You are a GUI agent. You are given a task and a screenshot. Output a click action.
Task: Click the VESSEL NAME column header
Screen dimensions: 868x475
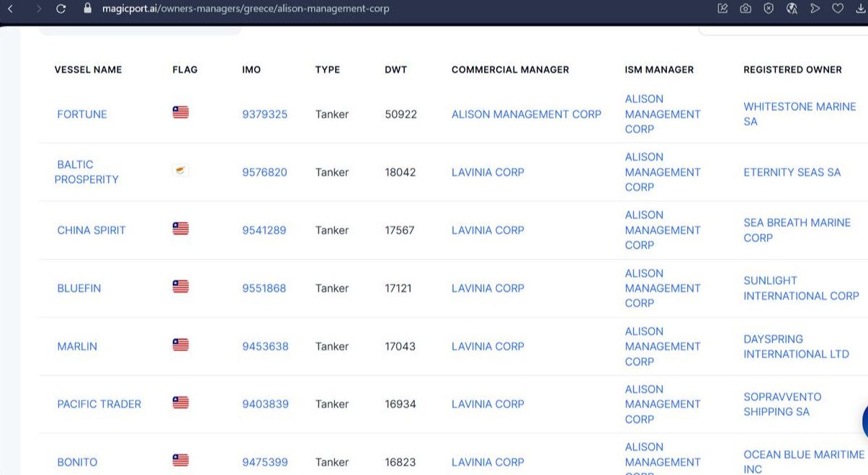88,70
